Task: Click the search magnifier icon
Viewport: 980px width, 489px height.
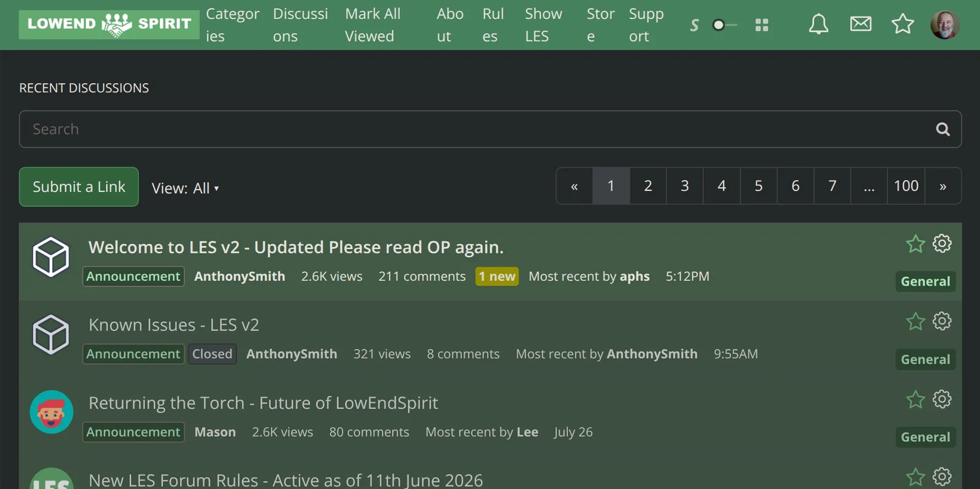Action: [943, 129]
